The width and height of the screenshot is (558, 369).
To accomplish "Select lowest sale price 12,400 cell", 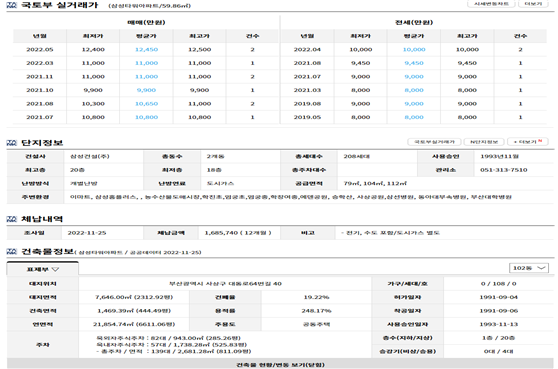I will pos(93,49).
